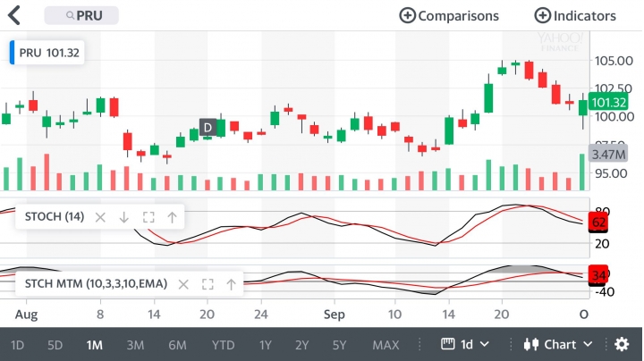The width and height of the screenshot is (644, 361).
Task: Maximize the STOCH (14) panel
Action: tap(148, 217)
